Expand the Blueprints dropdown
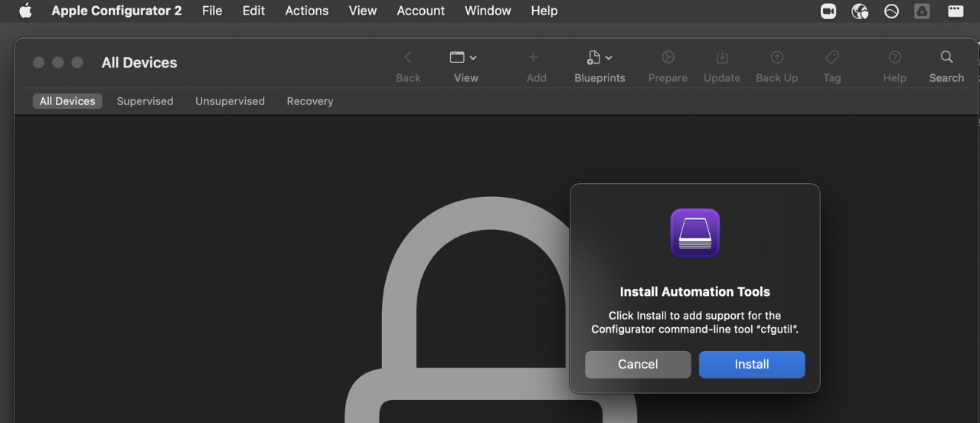The image size is (980, 423). [x=599, y=57]
